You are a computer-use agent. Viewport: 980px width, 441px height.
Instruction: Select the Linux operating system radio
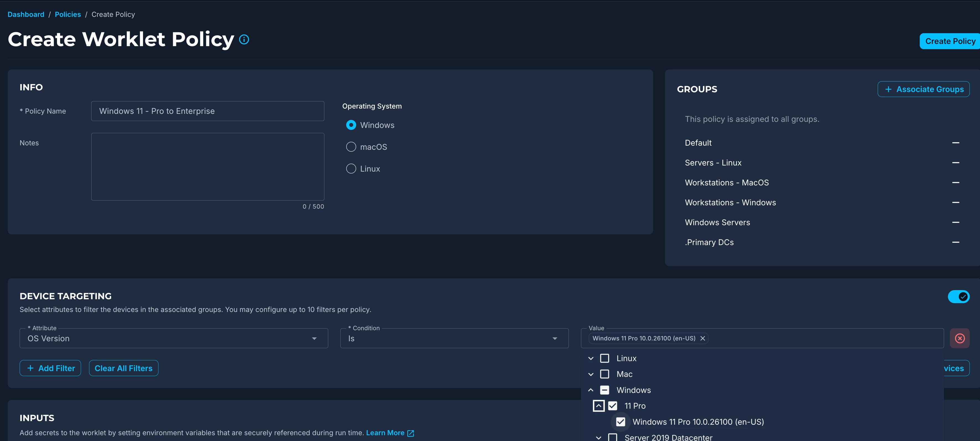[351, 169]
